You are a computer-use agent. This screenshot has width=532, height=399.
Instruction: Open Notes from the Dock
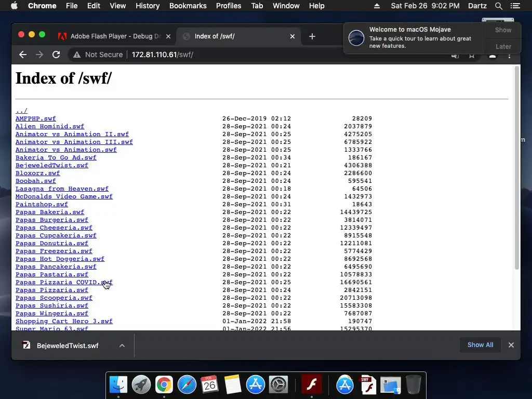(x=232, y=384)
